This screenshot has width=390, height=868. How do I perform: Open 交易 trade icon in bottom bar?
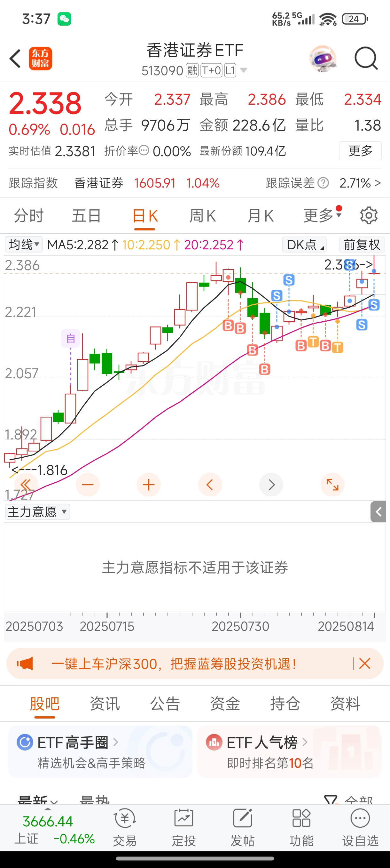(125, 828)
